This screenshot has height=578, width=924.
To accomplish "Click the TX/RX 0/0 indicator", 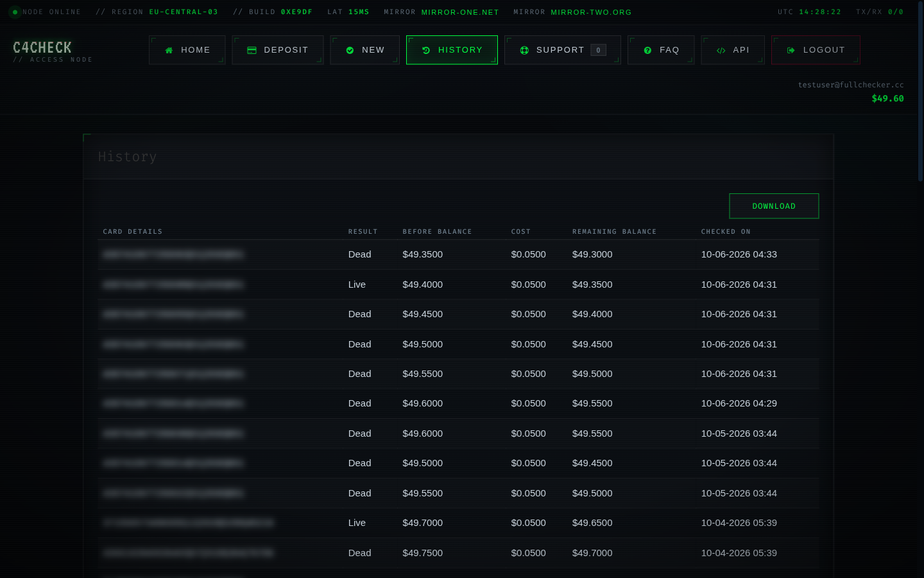I will (x=880, y=12).
